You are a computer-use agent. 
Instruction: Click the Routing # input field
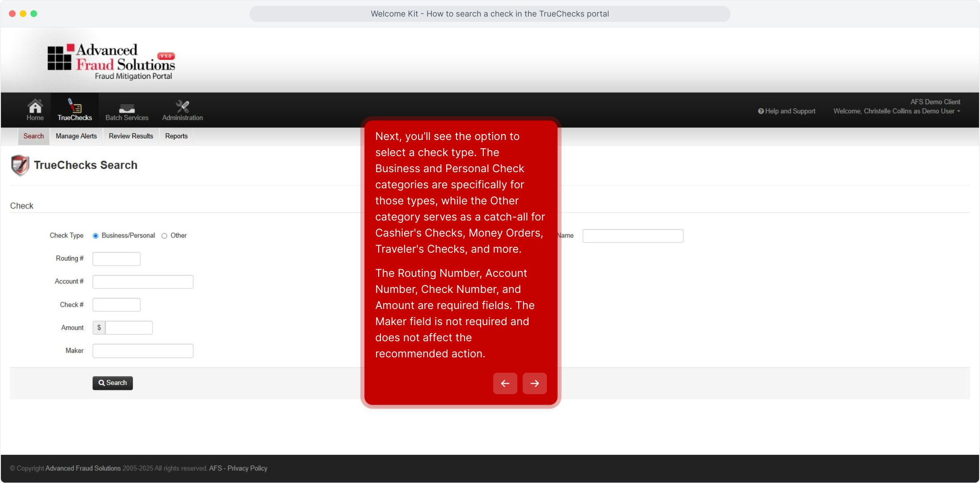(x=116, y=259)
